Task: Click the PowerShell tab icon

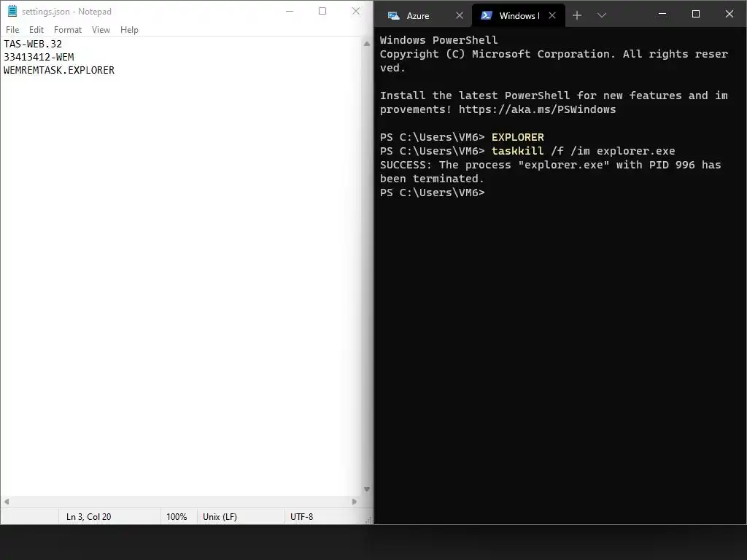Action: (486, 16)
